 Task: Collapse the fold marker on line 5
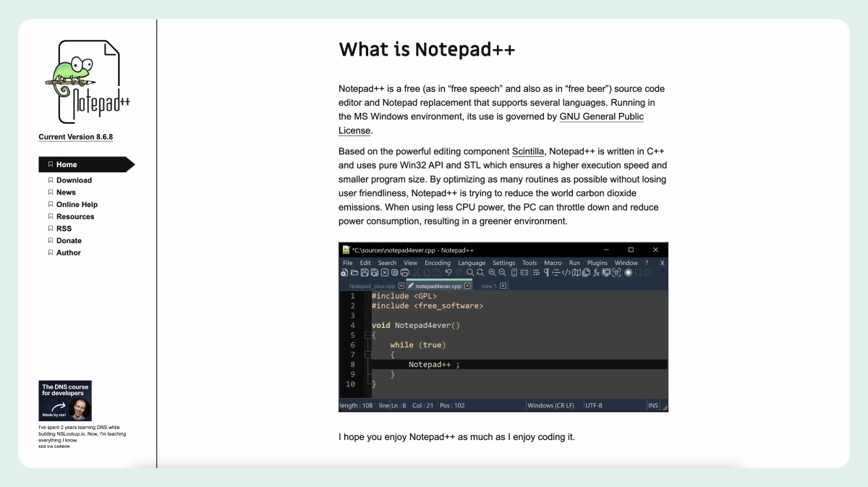point(367,335)
